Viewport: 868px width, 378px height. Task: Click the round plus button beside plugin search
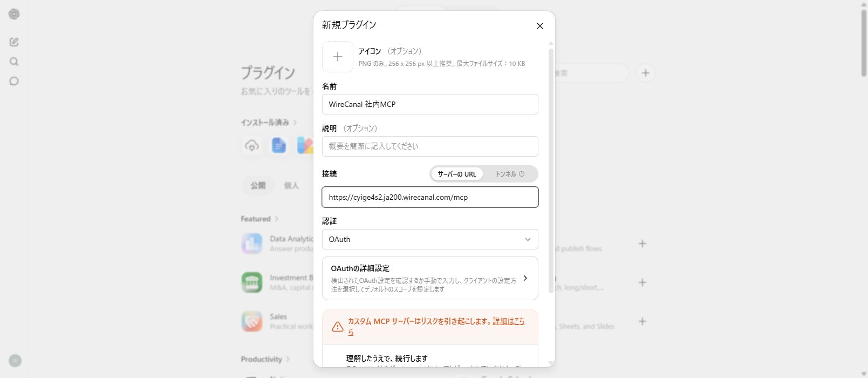645,73
